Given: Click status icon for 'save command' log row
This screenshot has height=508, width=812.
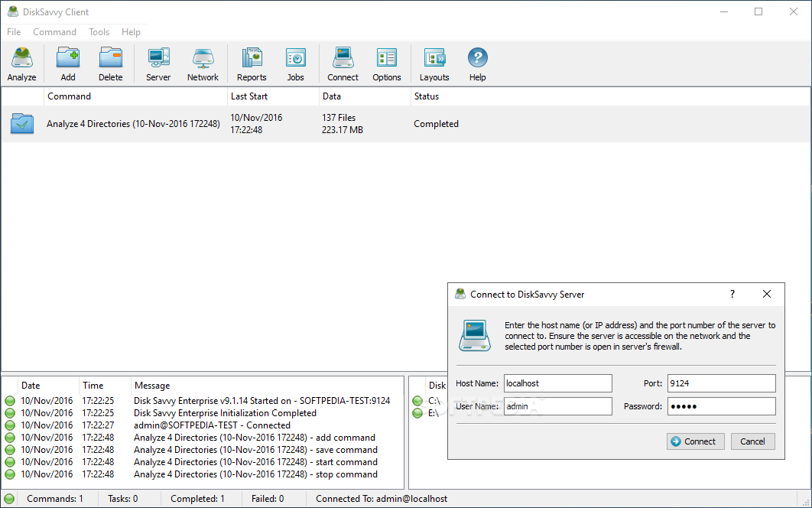Looking at the screenshot, I should tap(10, 450).
